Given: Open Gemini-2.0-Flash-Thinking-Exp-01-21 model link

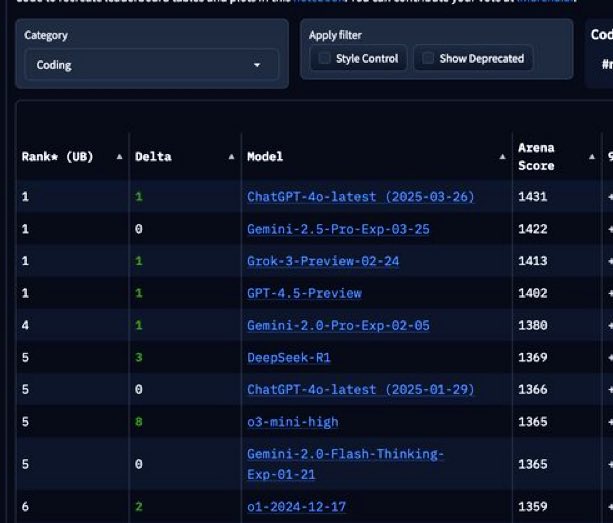Looking at the screenshot, I should [345, 464].
